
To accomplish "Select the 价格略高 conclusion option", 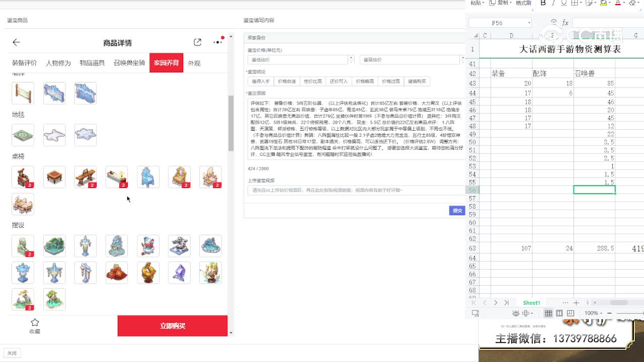I will pos(365,81).
